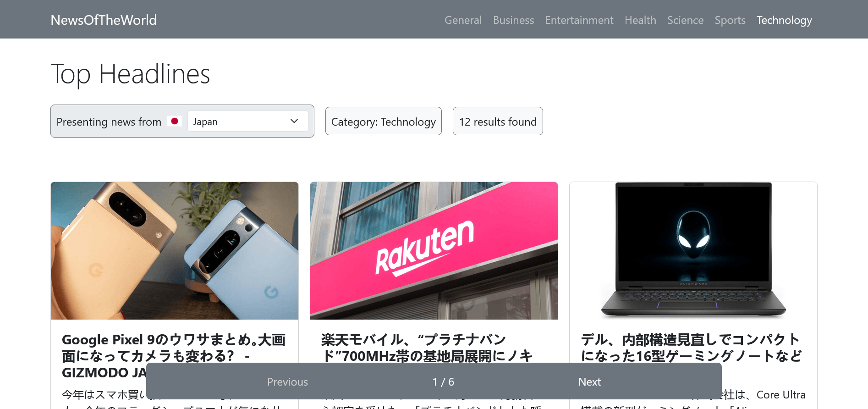
Task: Click the 12 results found badge
Action: [x=498, y=122]
